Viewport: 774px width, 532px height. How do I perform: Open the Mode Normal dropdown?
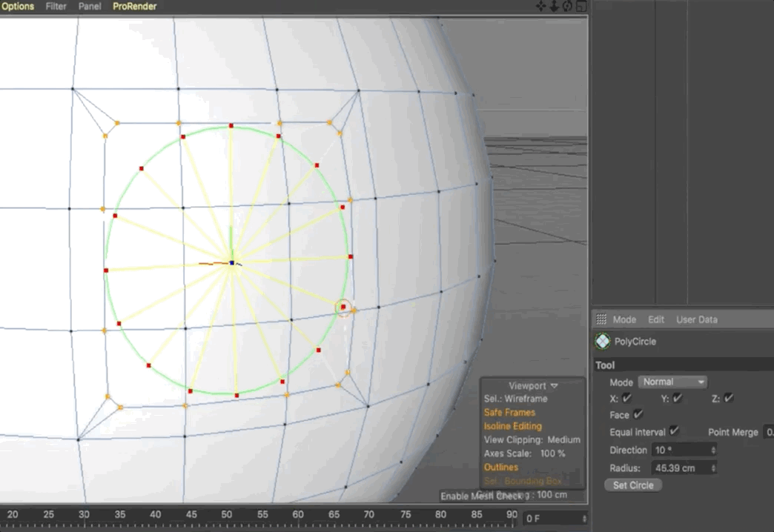[x=672, y=382]
